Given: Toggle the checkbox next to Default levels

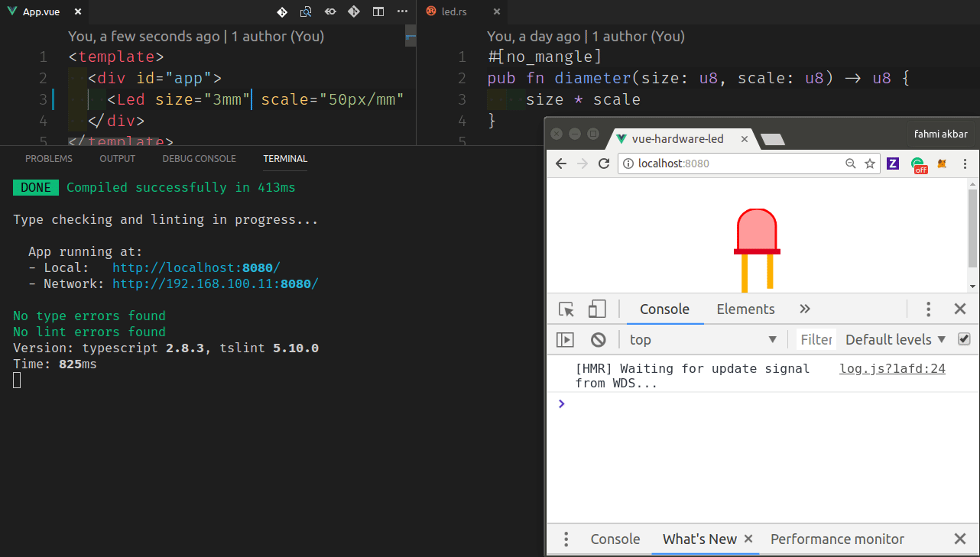Looking at the screenshot, I should click(x=964, y=339).
